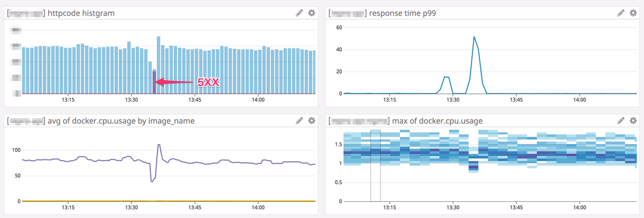The image size is (644, 218).
Task: Click the yellow baseline series in avg CPU chart
Action: pos(169,201)
